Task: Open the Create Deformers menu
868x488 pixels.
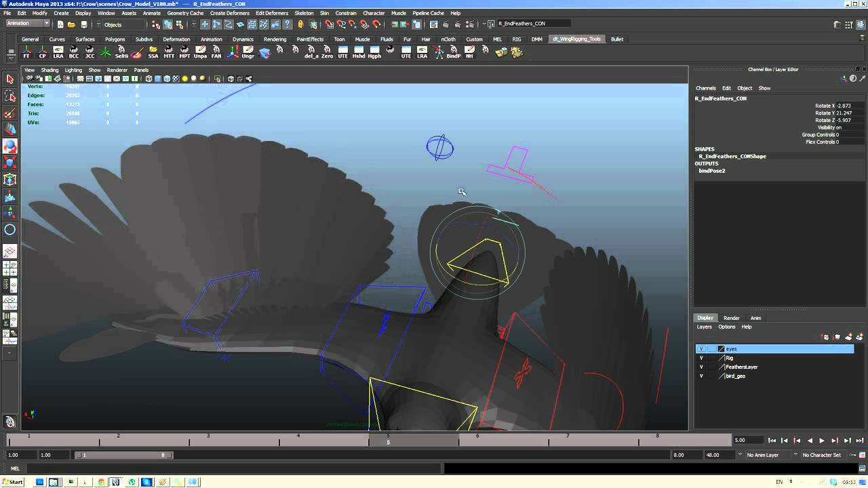Action: pyautogui.click(x=230, y=13)
